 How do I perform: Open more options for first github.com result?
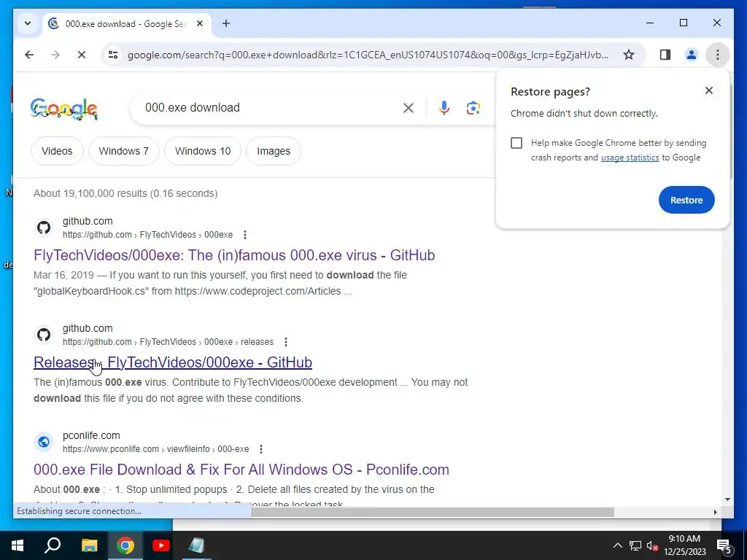click(x=245, y=235)
